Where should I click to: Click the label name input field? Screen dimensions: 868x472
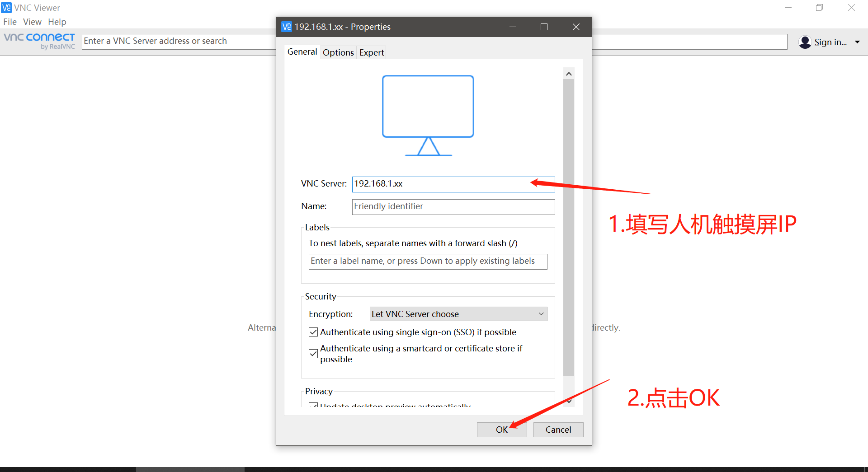pos(428,261)
